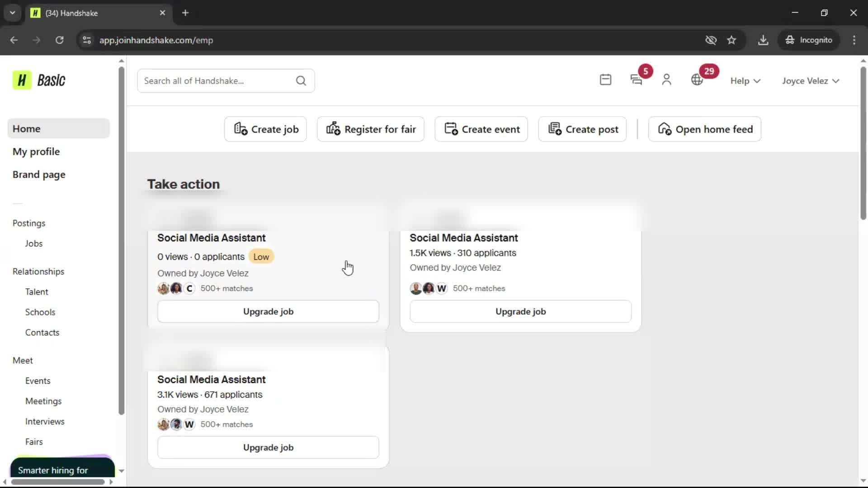Screen dimensions: 868x488
Task: Expand the Help dropdown
Action: point(745,81)
